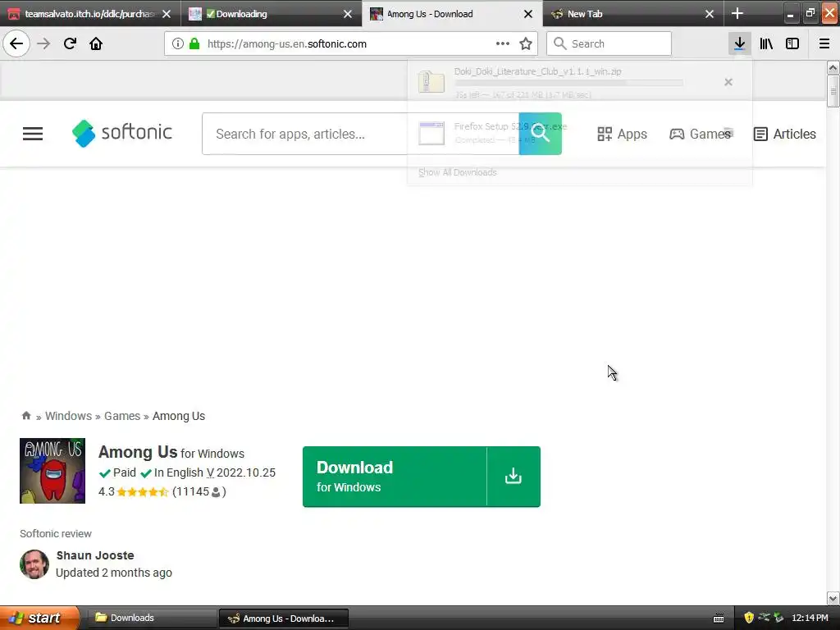Click the Doki Doki download progress bar
Viewport: 840px width, 630px height.
[x=568, y=83]
